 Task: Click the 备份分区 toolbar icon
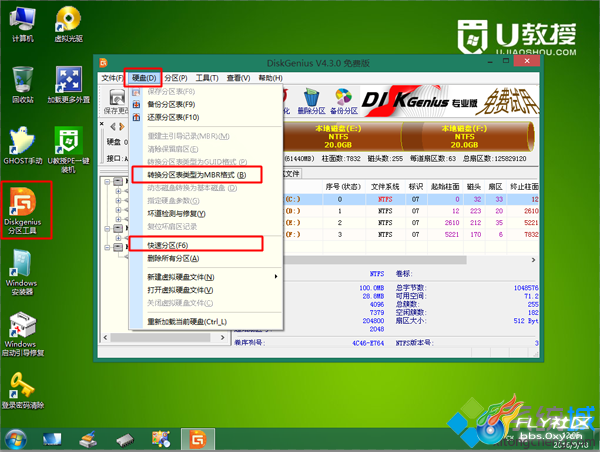click(x=344, y=101)
